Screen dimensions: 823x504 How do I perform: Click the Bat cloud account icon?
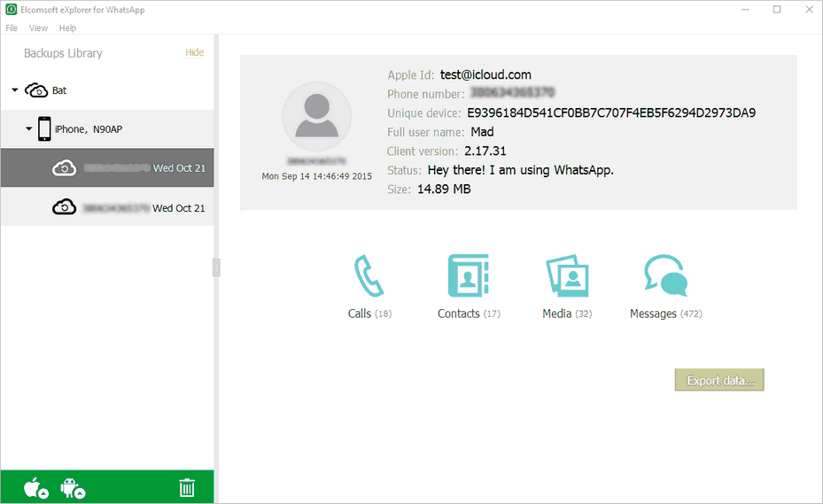coord(36,90)
